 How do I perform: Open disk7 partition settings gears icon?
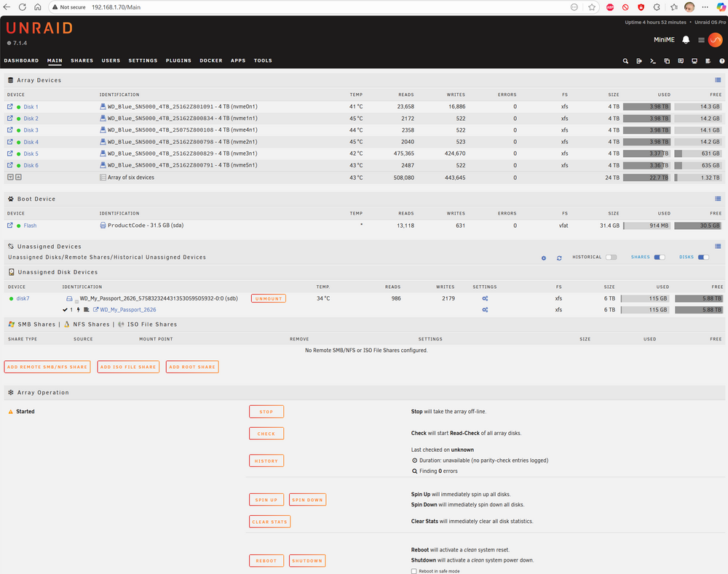pos(485,309)
